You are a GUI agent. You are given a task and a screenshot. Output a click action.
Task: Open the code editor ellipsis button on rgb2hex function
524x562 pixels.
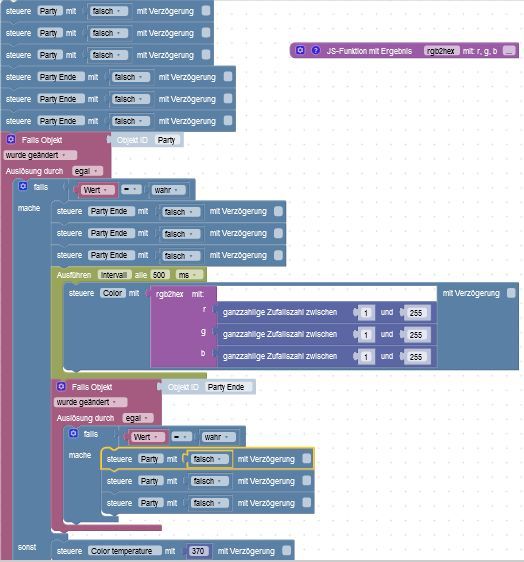[x=509, y=51]
